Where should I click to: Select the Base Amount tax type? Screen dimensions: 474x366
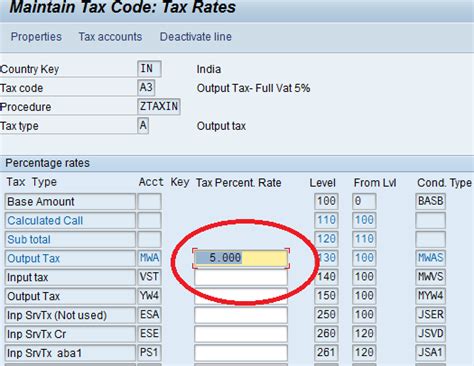tap(70, 201)
